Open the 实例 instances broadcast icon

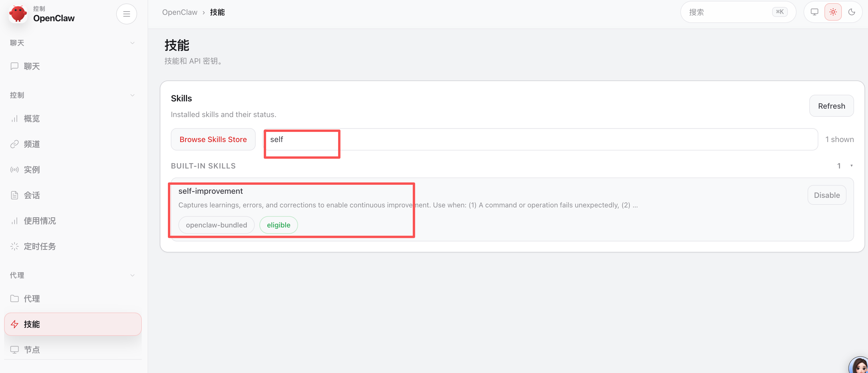click(x=15, y=170)
